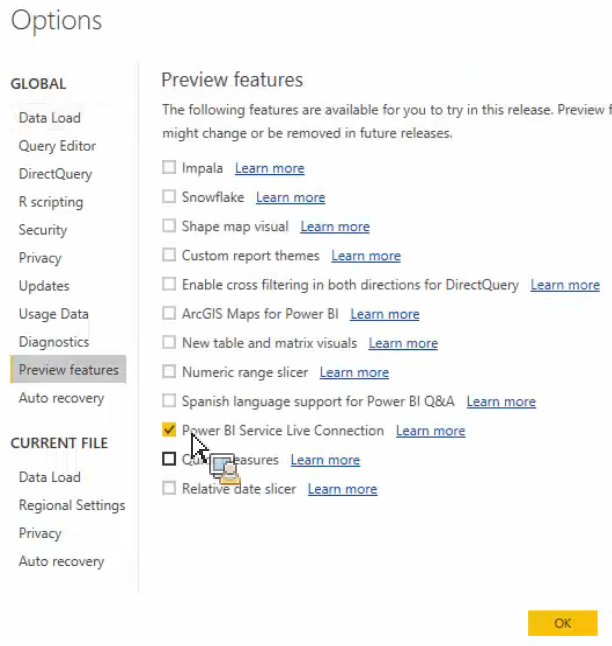
Task: Open Learn more link for Impala
Action: point(269,168)
